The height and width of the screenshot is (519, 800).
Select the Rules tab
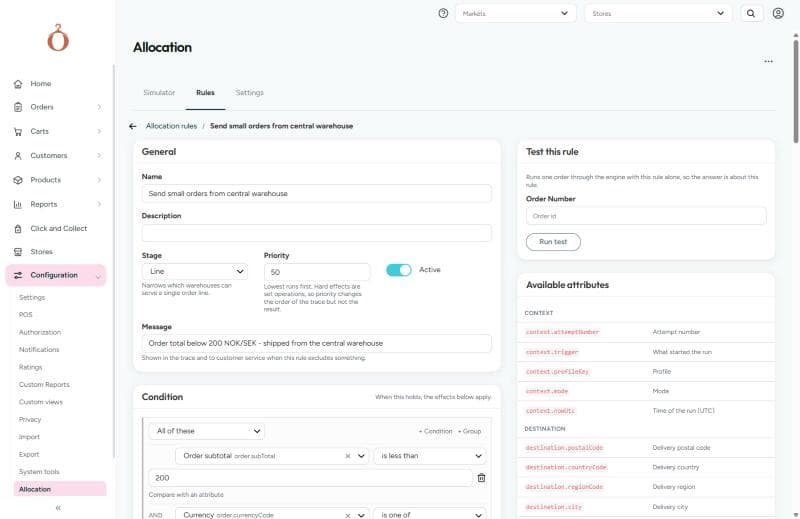pyautogui.click(x=205, y=93)
